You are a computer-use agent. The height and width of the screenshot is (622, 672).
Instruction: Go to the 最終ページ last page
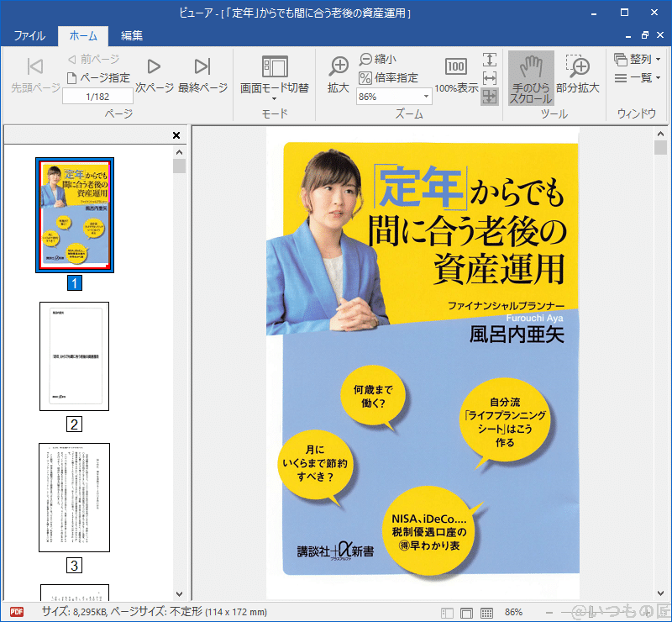(x=204, y=74)
